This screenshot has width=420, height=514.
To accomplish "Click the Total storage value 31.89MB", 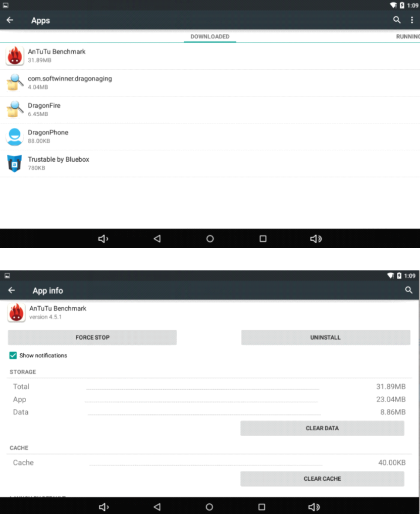I will 391,387.
